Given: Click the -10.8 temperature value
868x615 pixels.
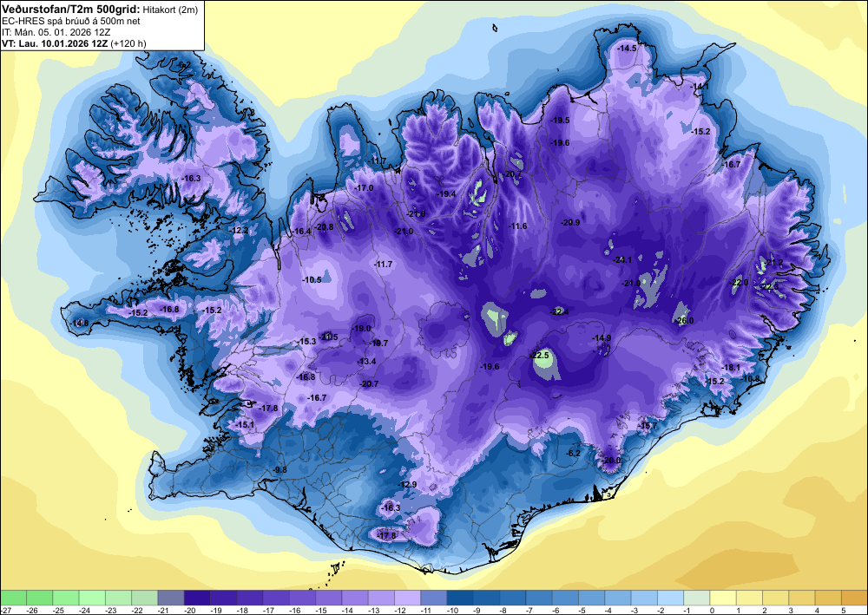Looking at the screenshot, I should (x=751, y=379).
